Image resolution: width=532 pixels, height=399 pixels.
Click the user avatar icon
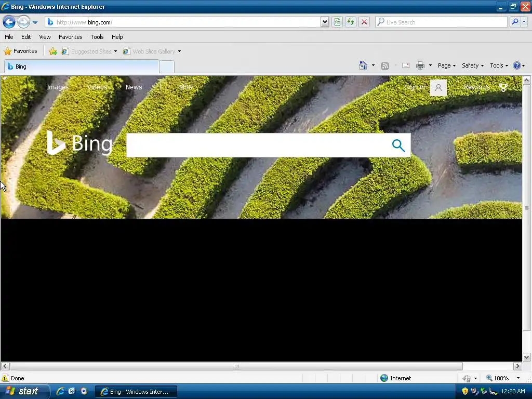coord(438,88)
